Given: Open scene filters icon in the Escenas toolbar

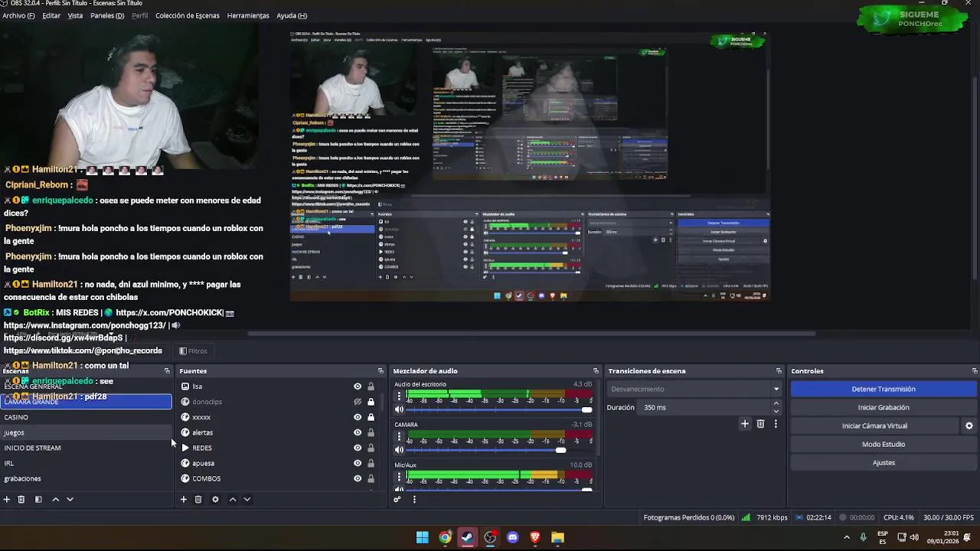Looking at the screenshot, I should [38, 499].
